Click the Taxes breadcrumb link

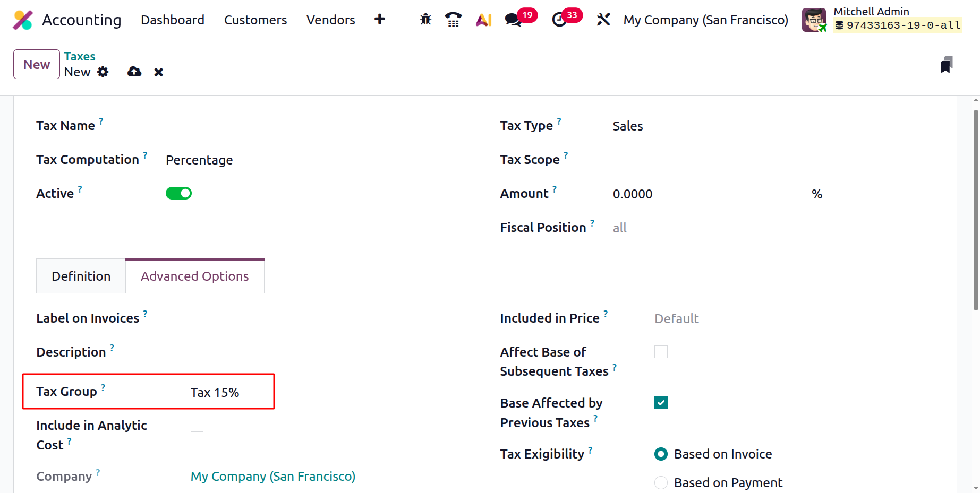[x=80, y=56]
